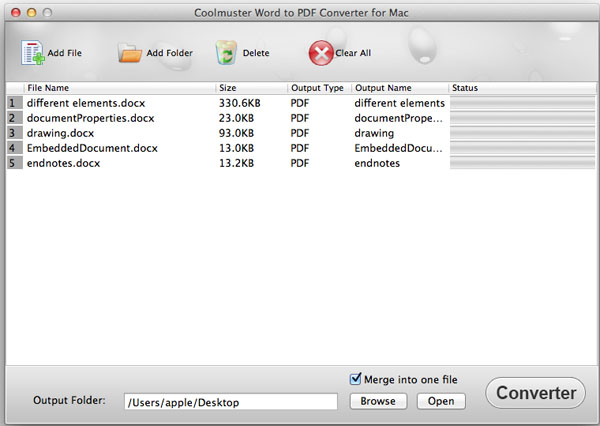Screen dimensions: 600x426
Task: Click the Clear All label text
Action: pyautogui.click(x=353, y=53)
